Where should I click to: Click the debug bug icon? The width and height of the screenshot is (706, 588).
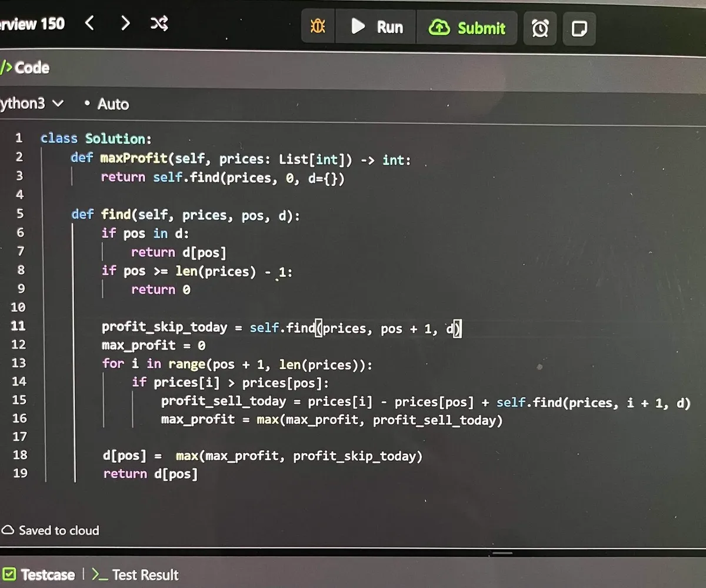(x=318, y=27)
